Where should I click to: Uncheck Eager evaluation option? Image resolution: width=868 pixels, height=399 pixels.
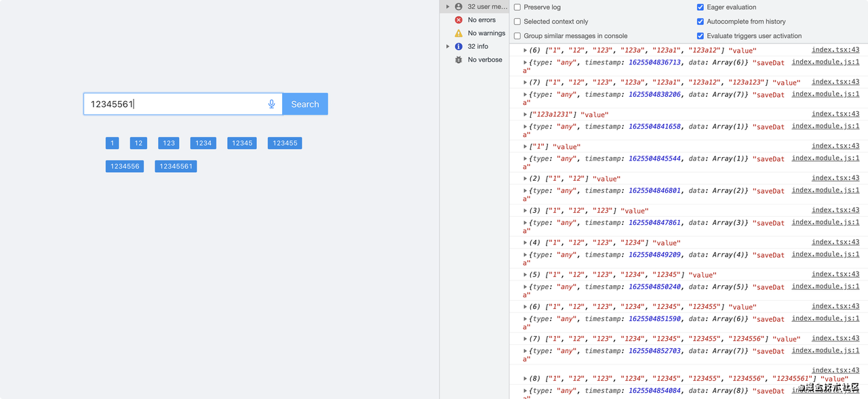pyautogui.click(x=701, y=7)
